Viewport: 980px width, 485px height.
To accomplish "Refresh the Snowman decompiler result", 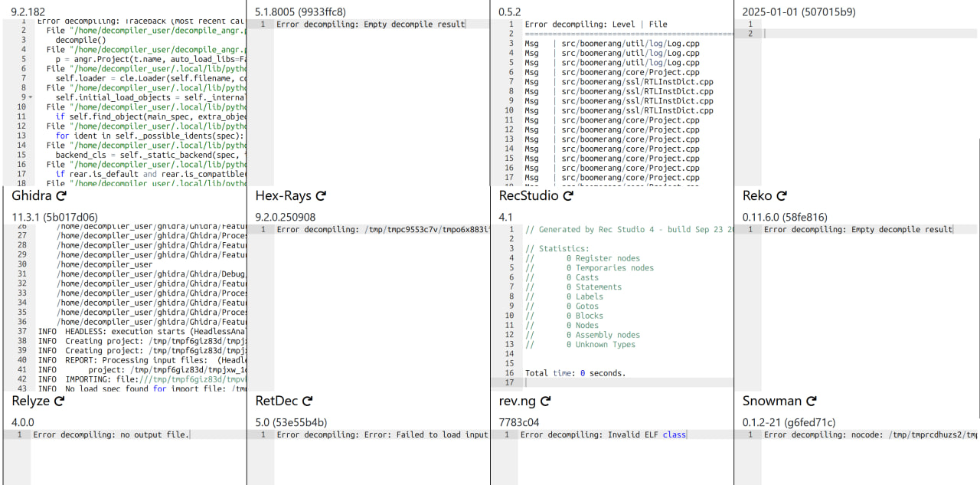I will point(812,401).
